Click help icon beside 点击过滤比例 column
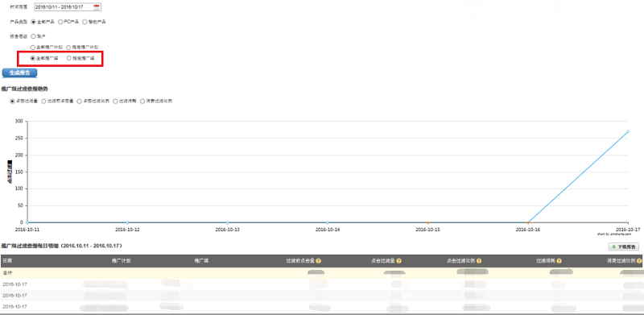644x315 pixels. click(479, 261)
